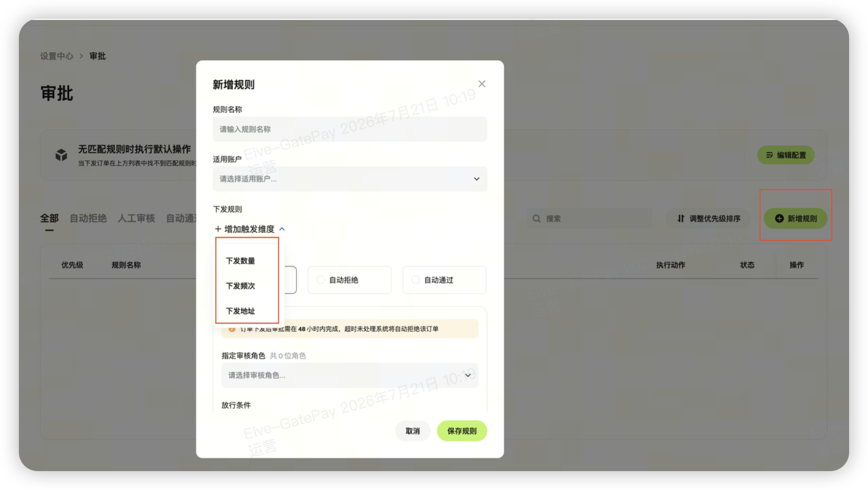Choose 下发数量 from the dimension menu
The width and height of the screenshot is (868, 490).
click(x=240, y=261)
